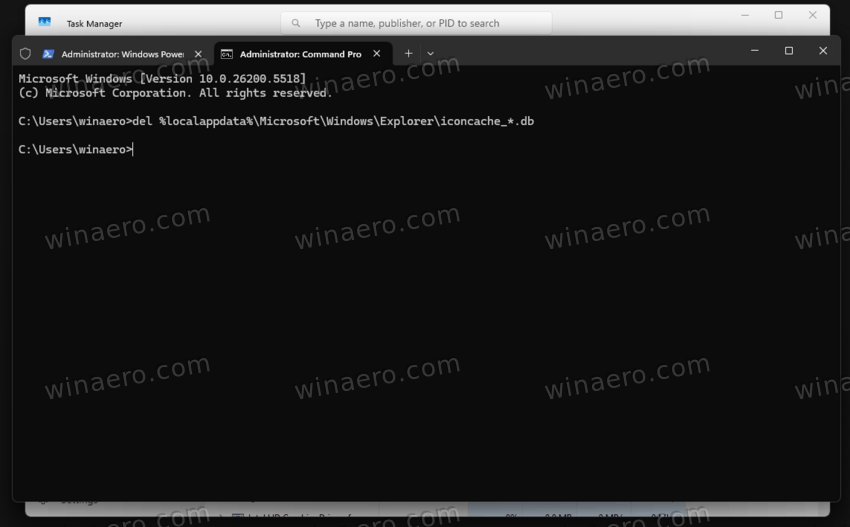Click the PowerShell tab icon

coord(48,54)
